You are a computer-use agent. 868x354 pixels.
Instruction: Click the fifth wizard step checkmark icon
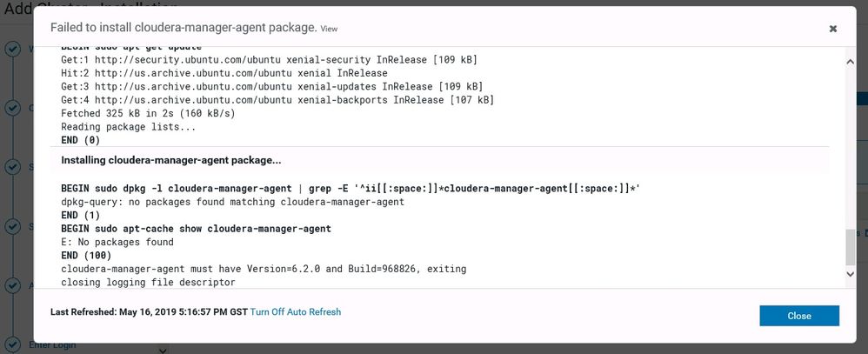[13, 285]
